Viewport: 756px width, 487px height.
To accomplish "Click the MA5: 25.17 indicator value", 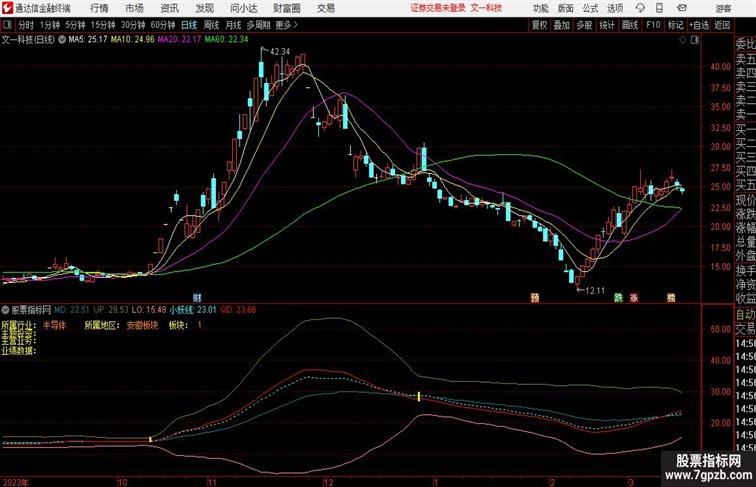I will click(x=88, y=40).
